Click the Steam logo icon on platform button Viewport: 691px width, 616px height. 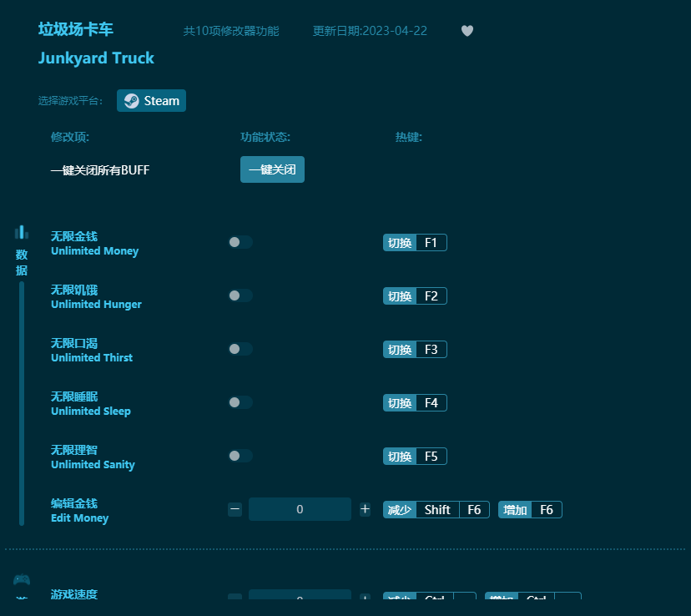click(132, 100)
